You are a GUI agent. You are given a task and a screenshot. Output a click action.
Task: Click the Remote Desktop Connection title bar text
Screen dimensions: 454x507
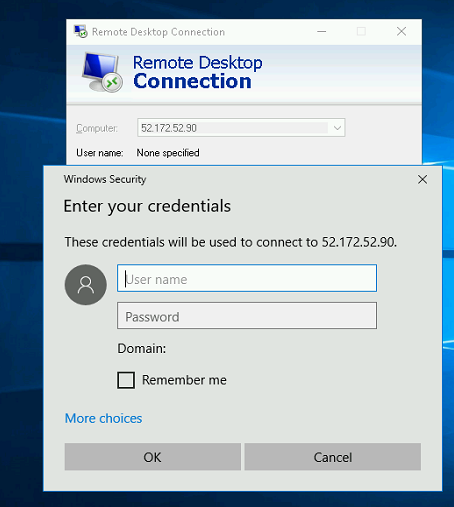(x=159, y=32)
